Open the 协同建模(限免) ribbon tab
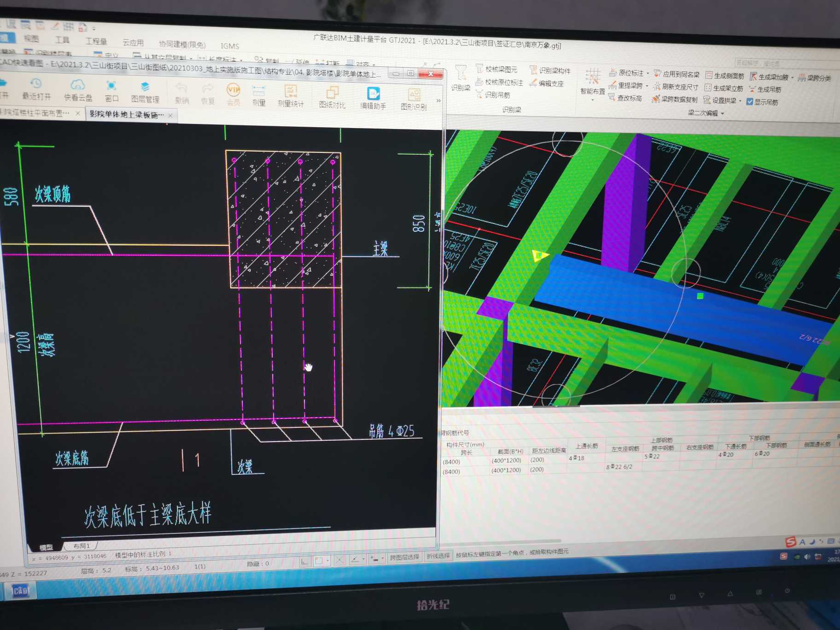This screenshot has height=630, width=840. click(182, 44)
